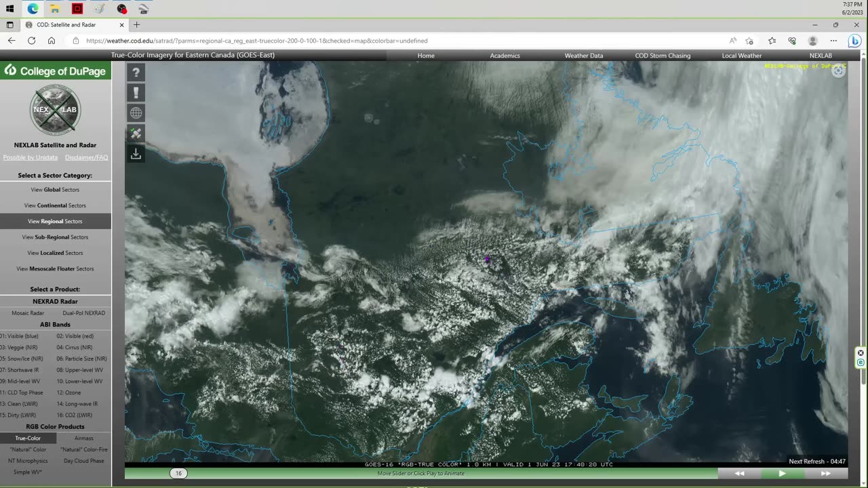Select "Natural" Color-Fire product
Viewport: 868px width, 488px height.
tap(83, 449)
